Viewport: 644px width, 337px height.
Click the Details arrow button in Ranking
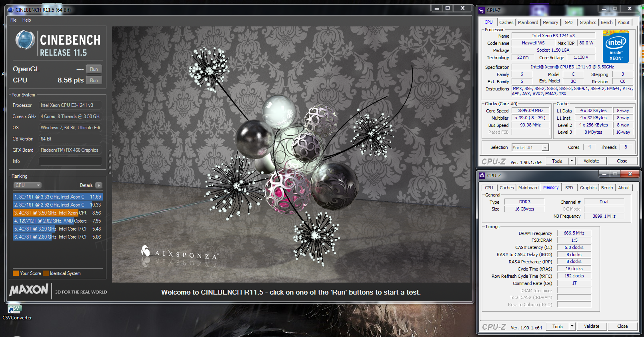(99, 185)
